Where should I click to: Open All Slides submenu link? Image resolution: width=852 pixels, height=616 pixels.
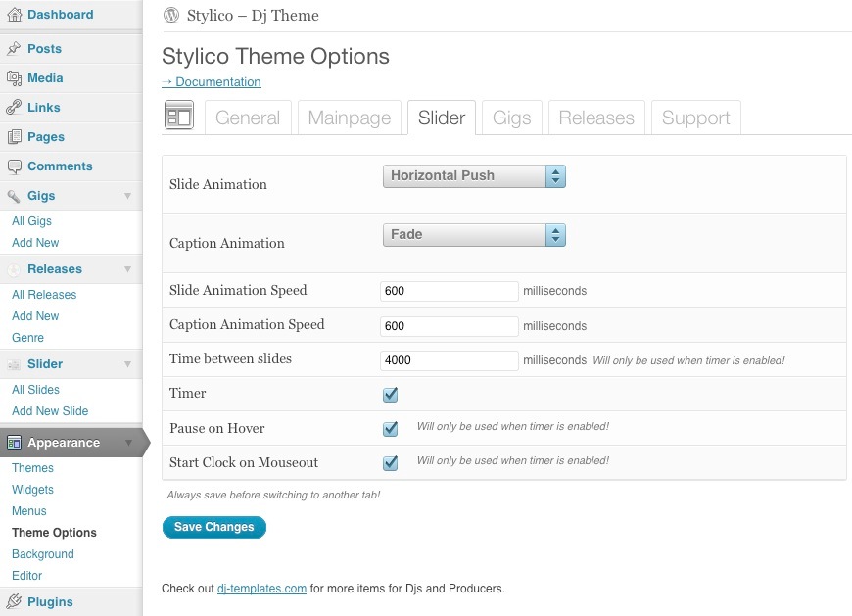(x=35, y=390)
